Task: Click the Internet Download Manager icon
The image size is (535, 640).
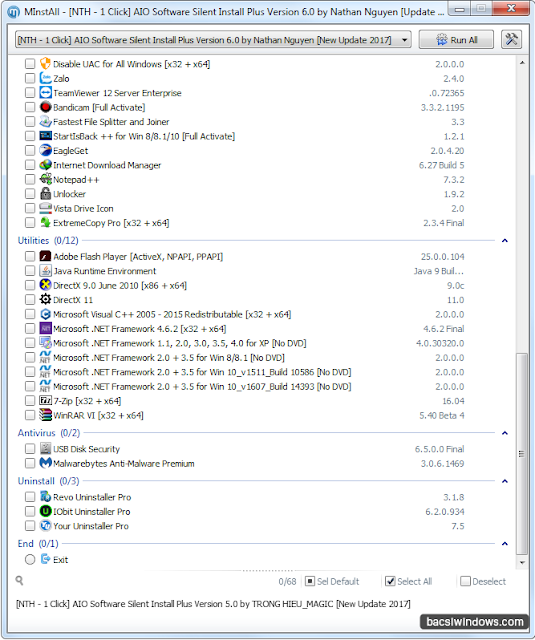Action: pos(45,165)
